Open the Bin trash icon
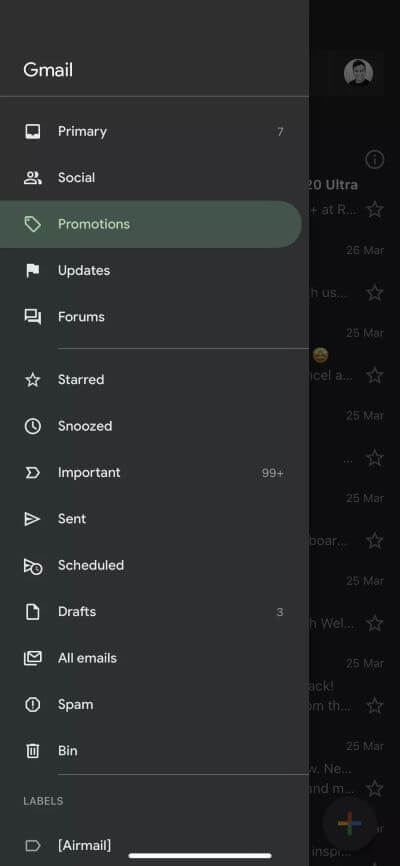This screenshot has height=866, width=400. point(33,751)
